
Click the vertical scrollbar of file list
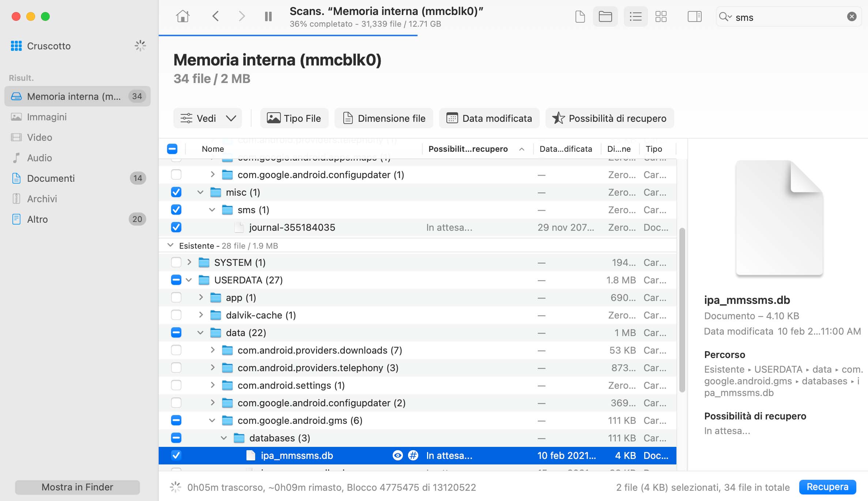pos(682,309)
